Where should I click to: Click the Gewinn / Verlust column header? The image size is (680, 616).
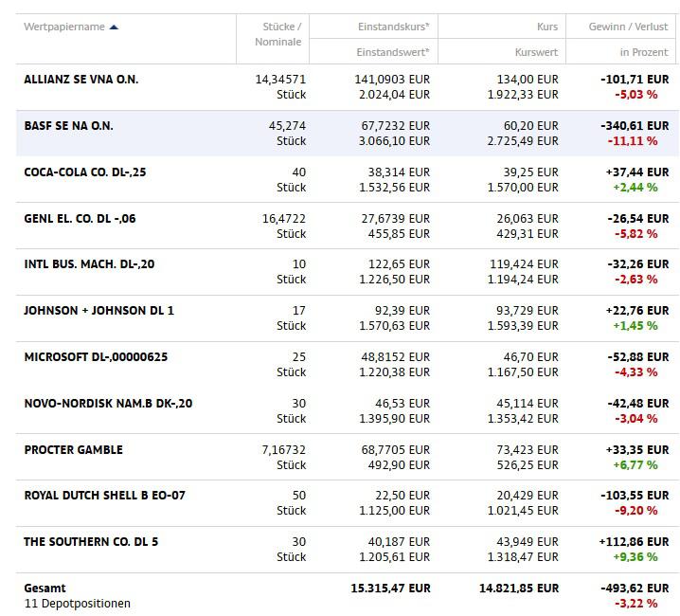click(629, 27)
